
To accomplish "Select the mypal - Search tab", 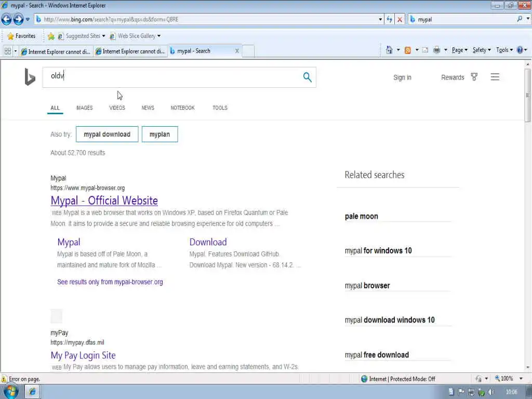I will point(202,51).
